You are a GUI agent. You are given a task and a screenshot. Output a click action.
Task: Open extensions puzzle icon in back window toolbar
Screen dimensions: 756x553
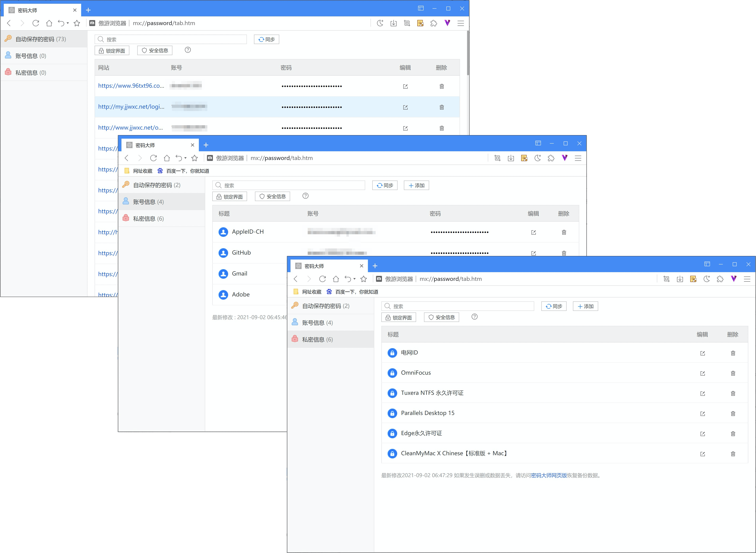(434, 23)
